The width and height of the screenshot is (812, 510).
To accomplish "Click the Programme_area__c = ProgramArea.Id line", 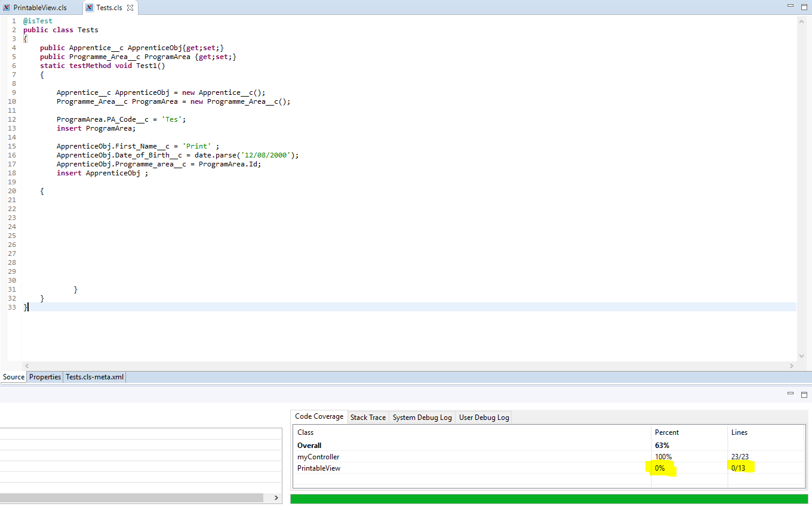I will tap(159, 164).
